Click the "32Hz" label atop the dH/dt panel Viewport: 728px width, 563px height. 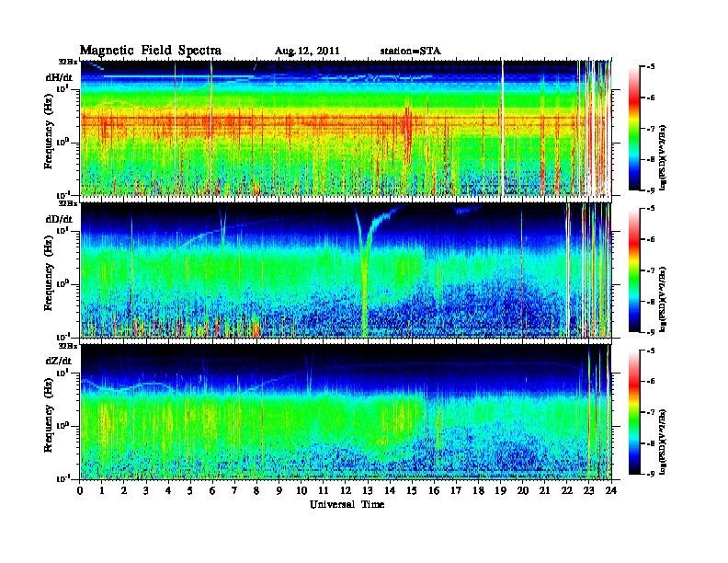[68, 61]
